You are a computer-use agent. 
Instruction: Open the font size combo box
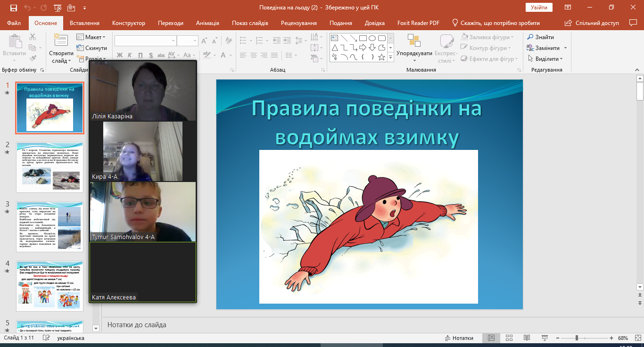click(188, 41)
